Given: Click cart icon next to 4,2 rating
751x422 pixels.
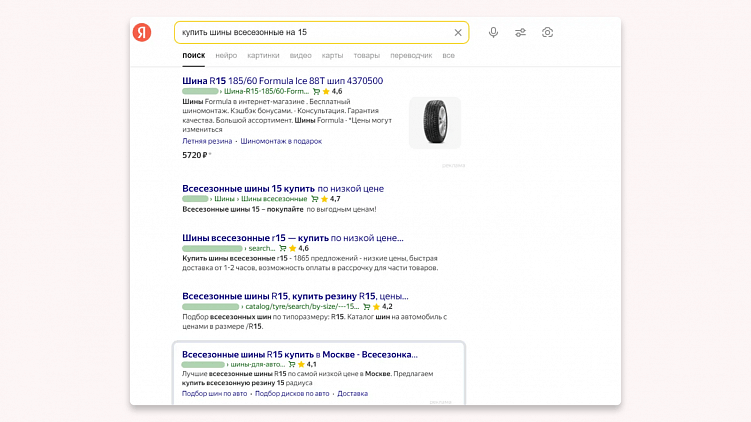Looking at the screenshot, I should point(364,306).
